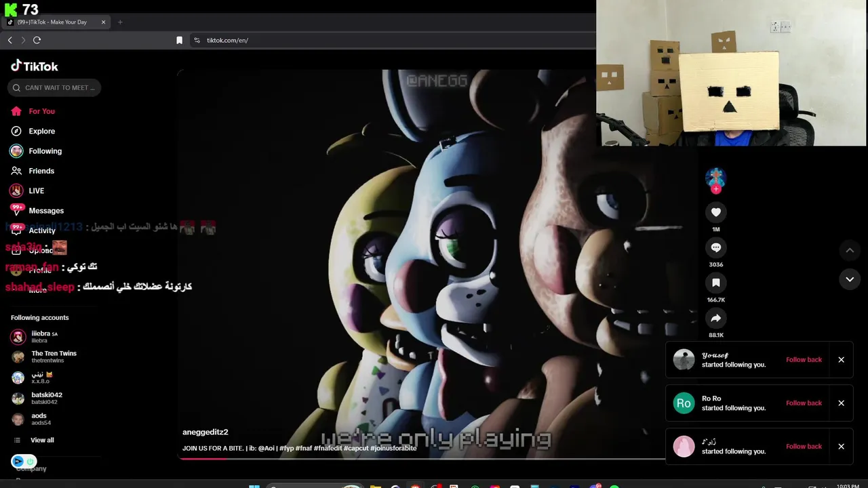Viewport: 868px width, 488px height.
Task: Close the TikTok browser tab
Action: pyautogui.click(x=103, y=22)
